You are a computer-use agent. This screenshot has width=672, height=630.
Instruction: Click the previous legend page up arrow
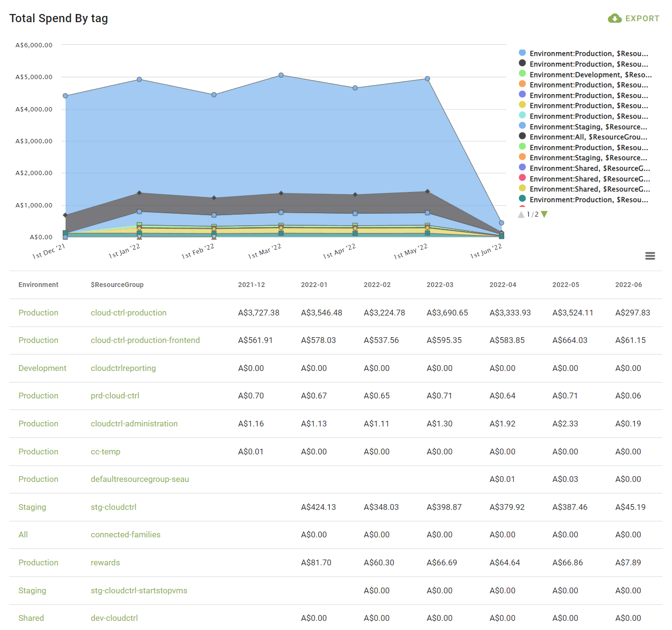point(521,215)
